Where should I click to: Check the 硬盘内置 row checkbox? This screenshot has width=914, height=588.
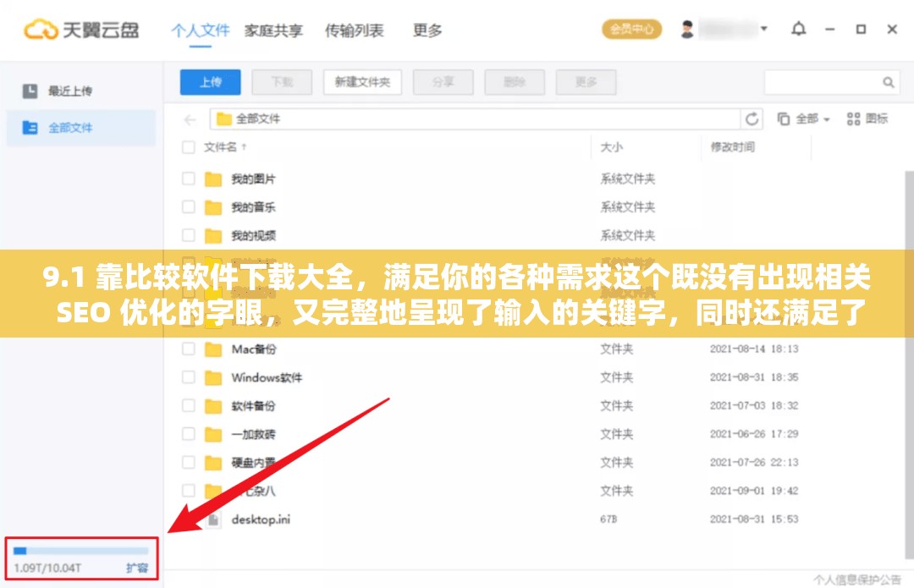pos(188,463)
